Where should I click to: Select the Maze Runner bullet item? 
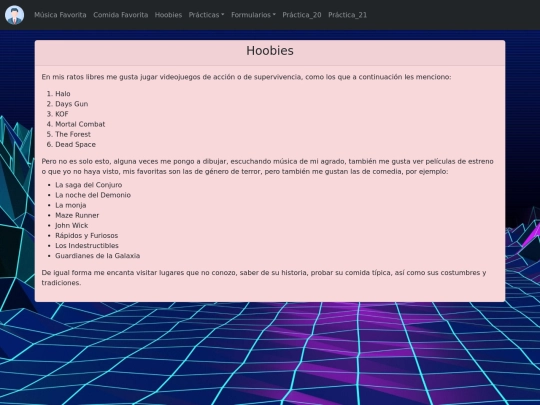point(77,215)
